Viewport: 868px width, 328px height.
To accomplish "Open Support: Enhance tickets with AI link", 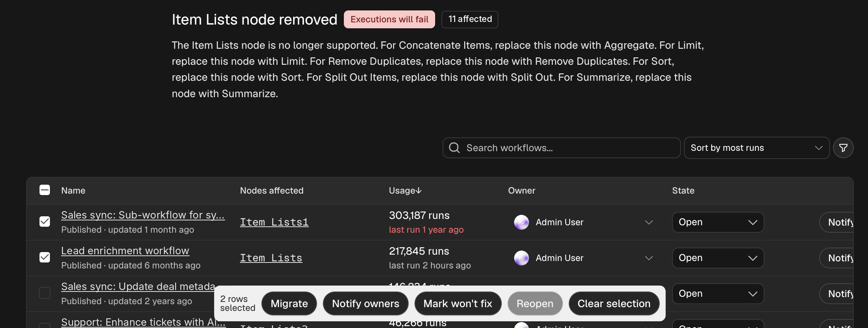I will point(143,322).
